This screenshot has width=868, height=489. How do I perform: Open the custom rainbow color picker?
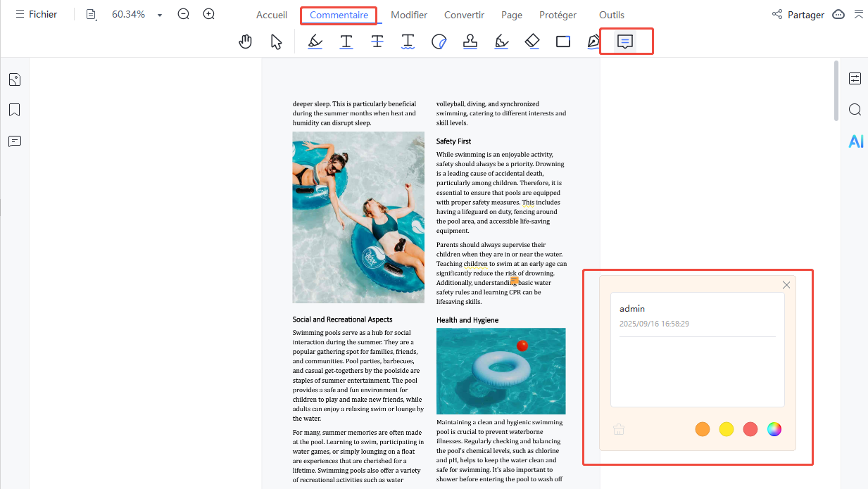[774, 429]
